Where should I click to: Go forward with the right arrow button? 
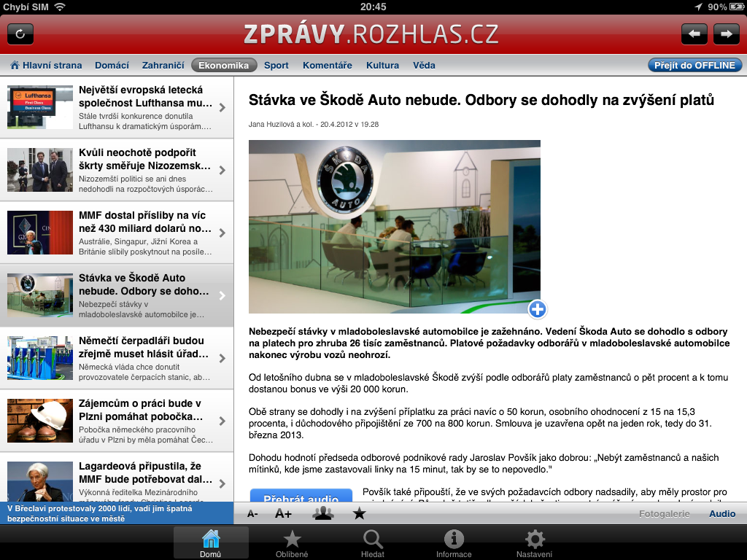tap(726, 34)
